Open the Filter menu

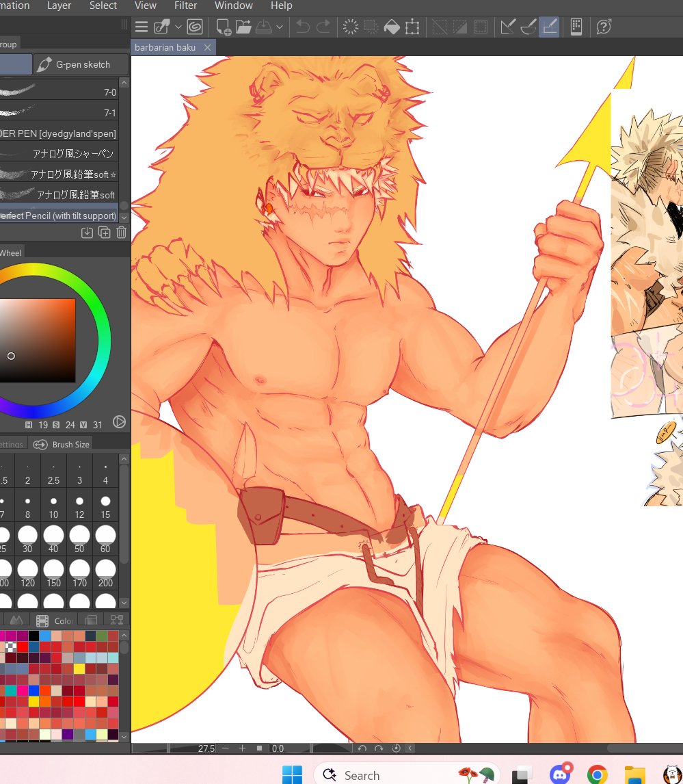click(x=185, y=5)
